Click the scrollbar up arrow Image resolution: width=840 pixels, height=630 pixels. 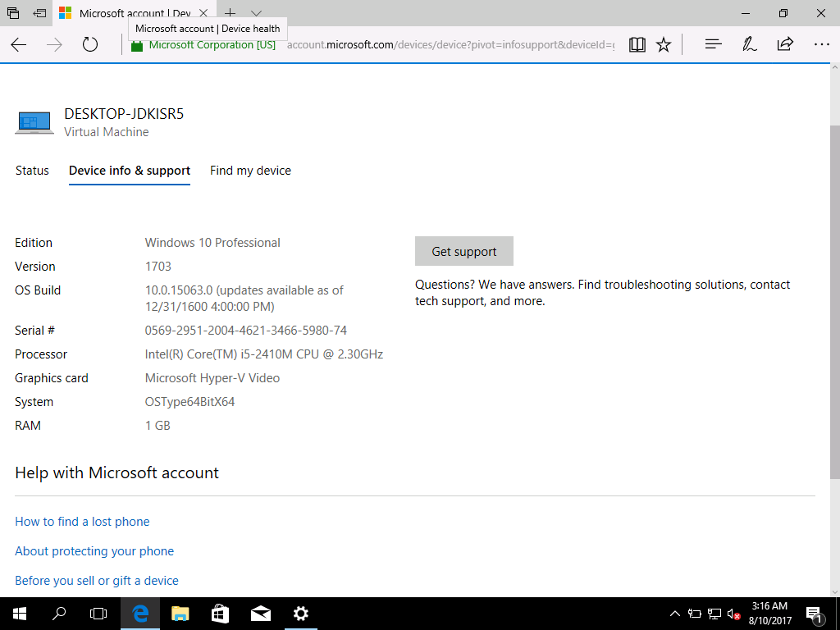834,69
